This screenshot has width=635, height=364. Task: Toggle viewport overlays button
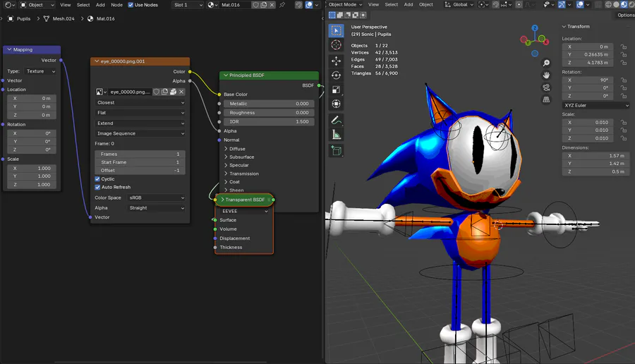coord(581,4)
